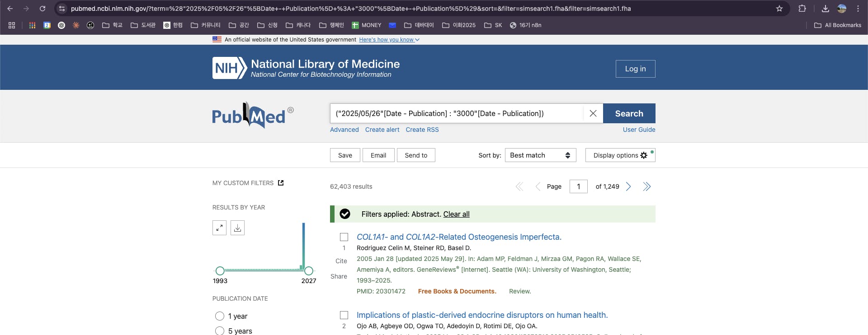868x335 pixels.
Task: Tick the checkbox for result 2
Action: coord(344,315)
